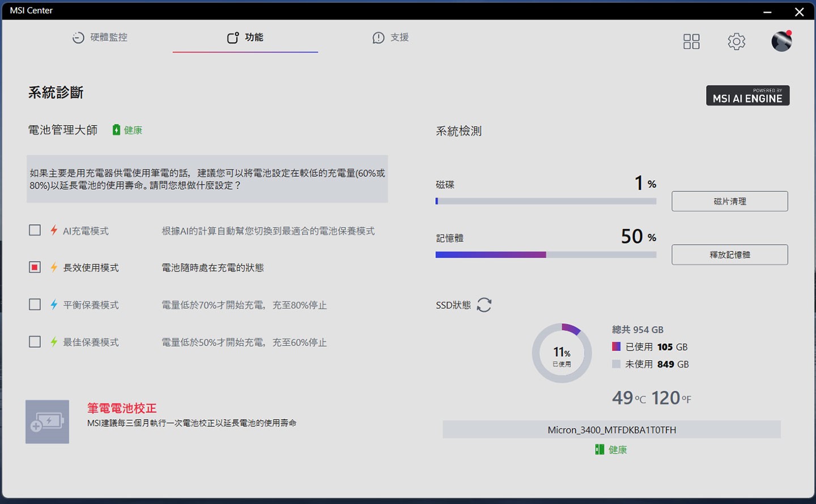The height and width of the screenshot is (504, 816).
Task: Select the 功能 tab
Action: (x=245, y=37)
